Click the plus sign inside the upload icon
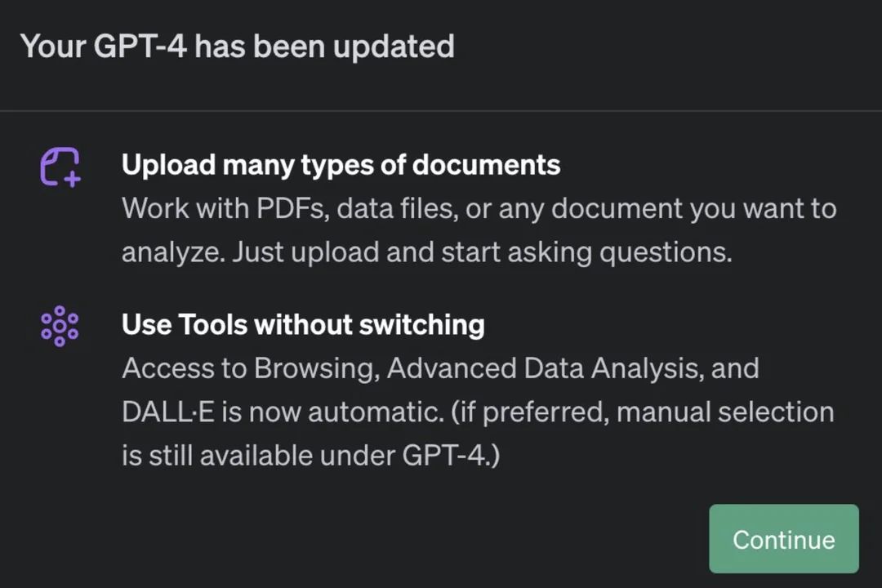 (70, 178)
